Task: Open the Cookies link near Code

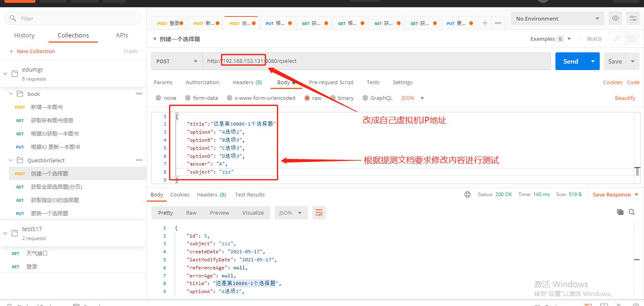Action: coord(613,82)
